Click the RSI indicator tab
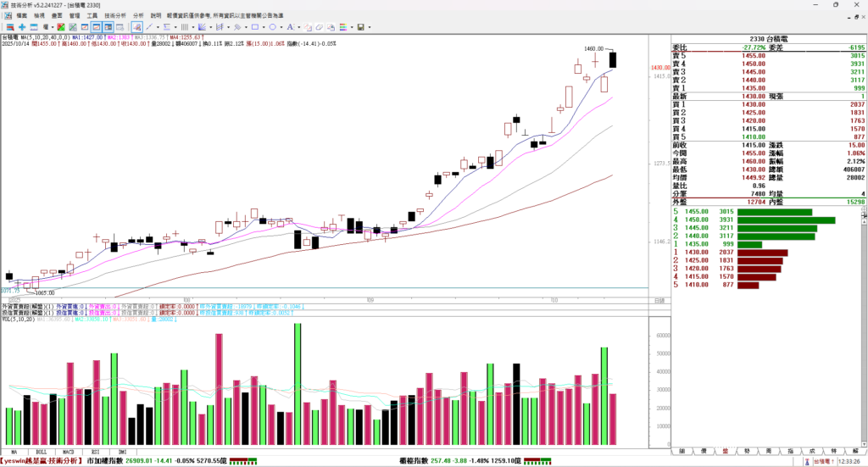This screenshot has width=868, height=467. point(96,453)
